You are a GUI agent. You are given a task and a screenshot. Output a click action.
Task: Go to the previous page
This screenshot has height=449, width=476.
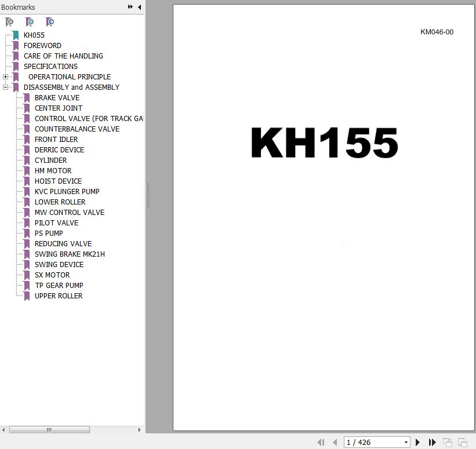(x=335, y=442)
